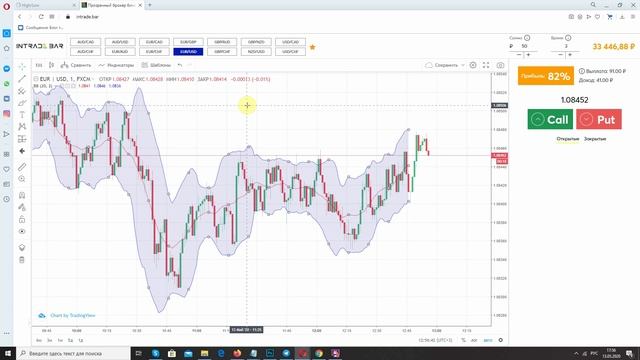Open a new browser tab
Screen dimensions: 640x360
click(x=149, y=5)
